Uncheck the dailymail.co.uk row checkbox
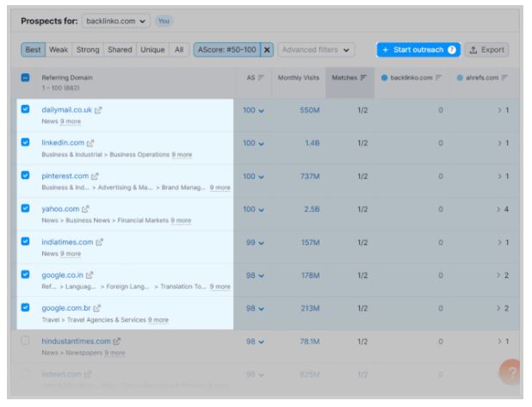This screenshot has width=532, height=407. (x=26, y=109)
